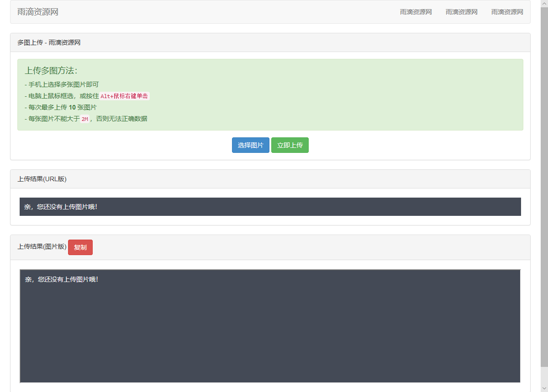Click the 上传结果(URL版) panel title
This screenshot has height=392, width=548.
[x=42, y=179]
